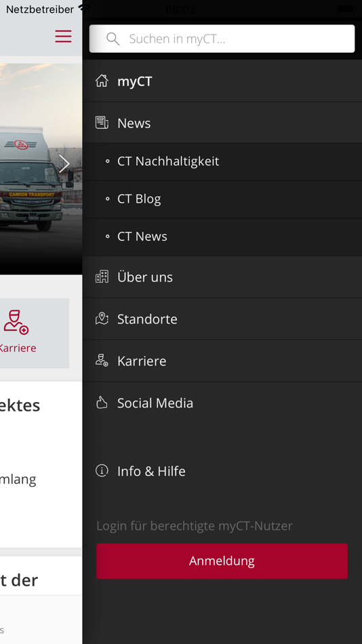Screen dimensions: 362x644
Task: Focus the Suchen in myCT search field
Action: pyautogui.click(x=222, y=39)
